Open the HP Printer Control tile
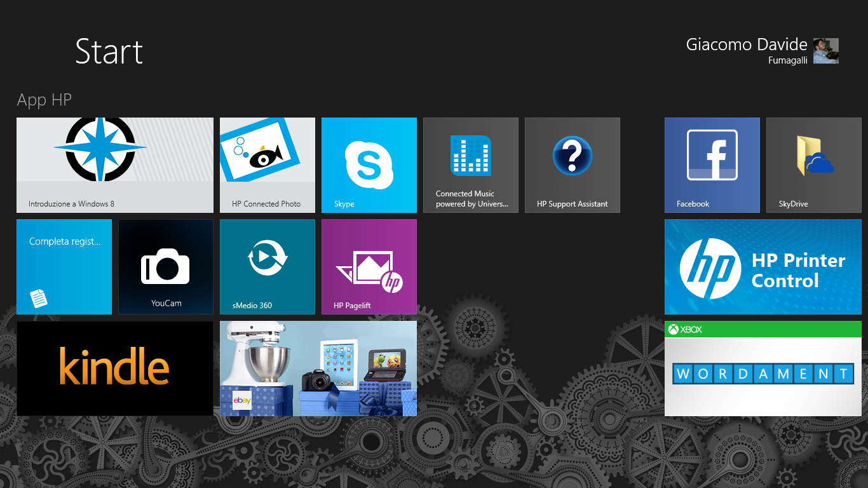 point(763,267)
